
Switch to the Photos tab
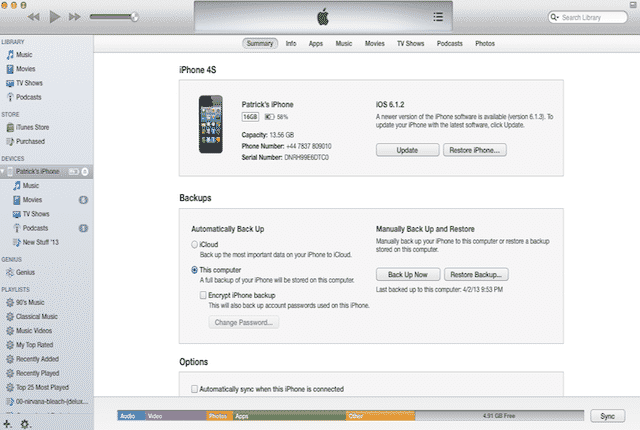point(485,43)
